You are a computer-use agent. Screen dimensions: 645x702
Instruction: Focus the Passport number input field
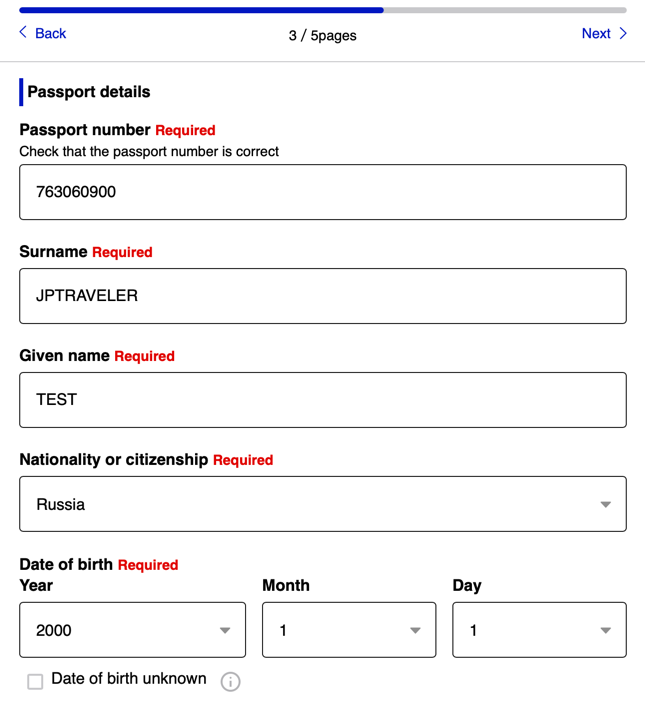[322, 192]
